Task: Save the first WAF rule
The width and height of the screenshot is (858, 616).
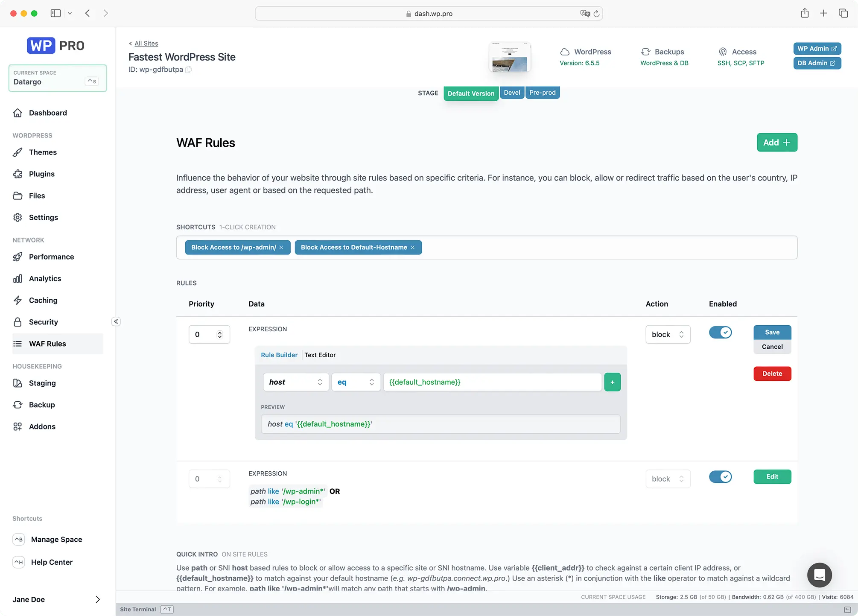Action: point(772,332)
